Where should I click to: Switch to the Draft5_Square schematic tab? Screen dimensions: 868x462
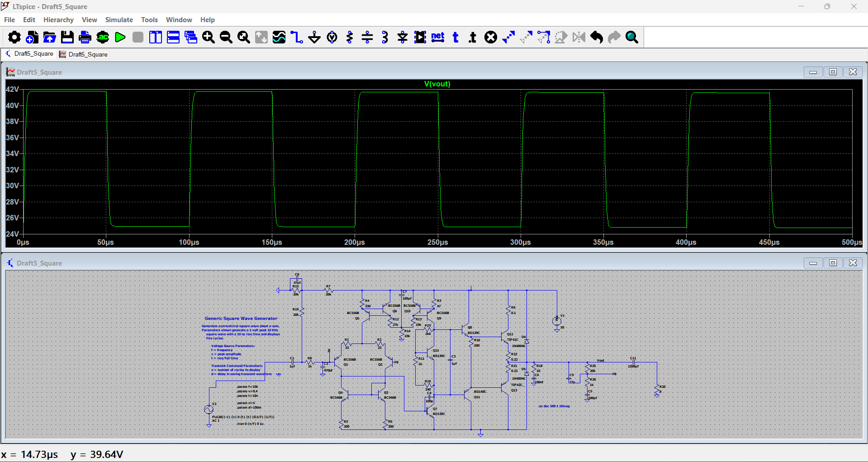coord(29,54)
